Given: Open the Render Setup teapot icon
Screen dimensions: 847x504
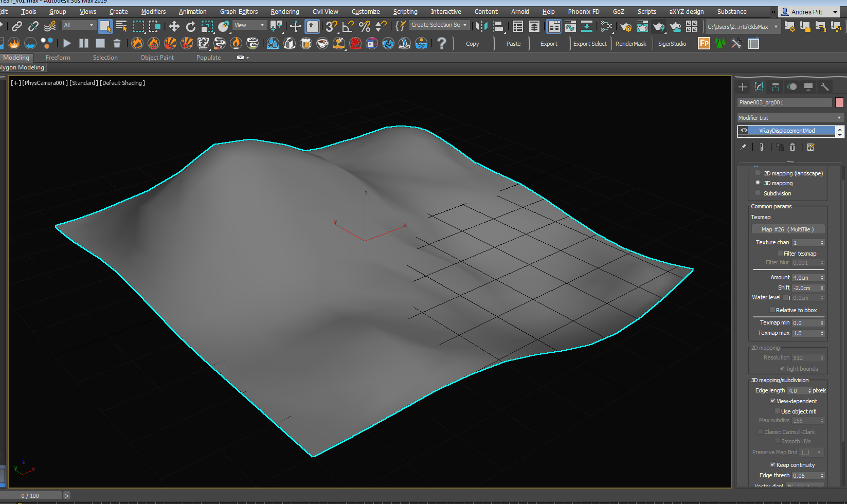Looking at the screenshot, I should (626, 26).
